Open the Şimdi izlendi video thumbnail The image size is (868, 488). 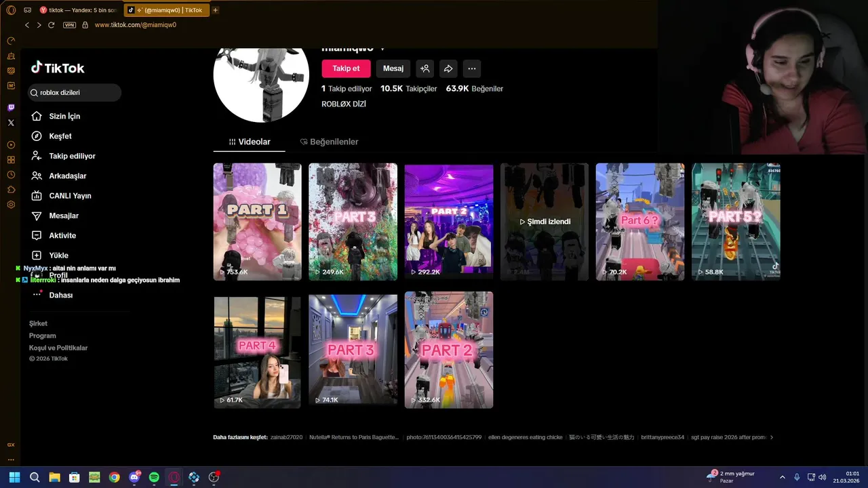(545, 222)
